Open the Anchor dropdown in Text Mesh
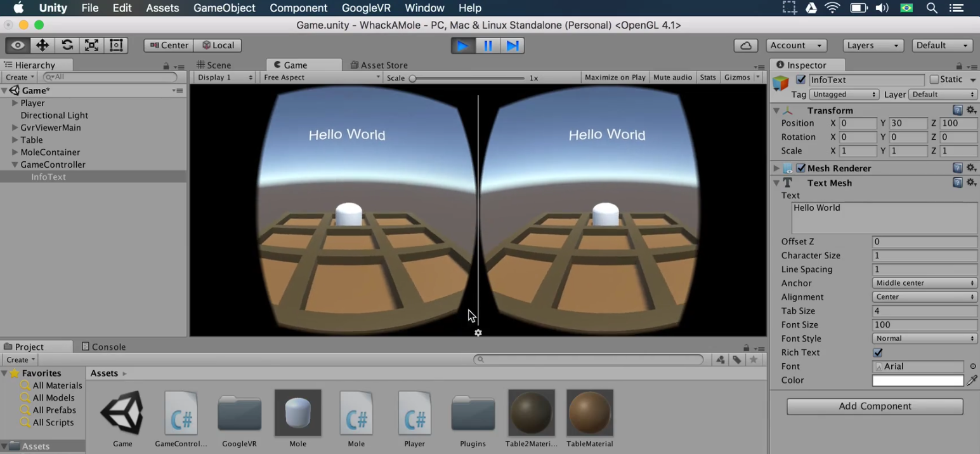 pyautogui.click(x=924, y=283)
